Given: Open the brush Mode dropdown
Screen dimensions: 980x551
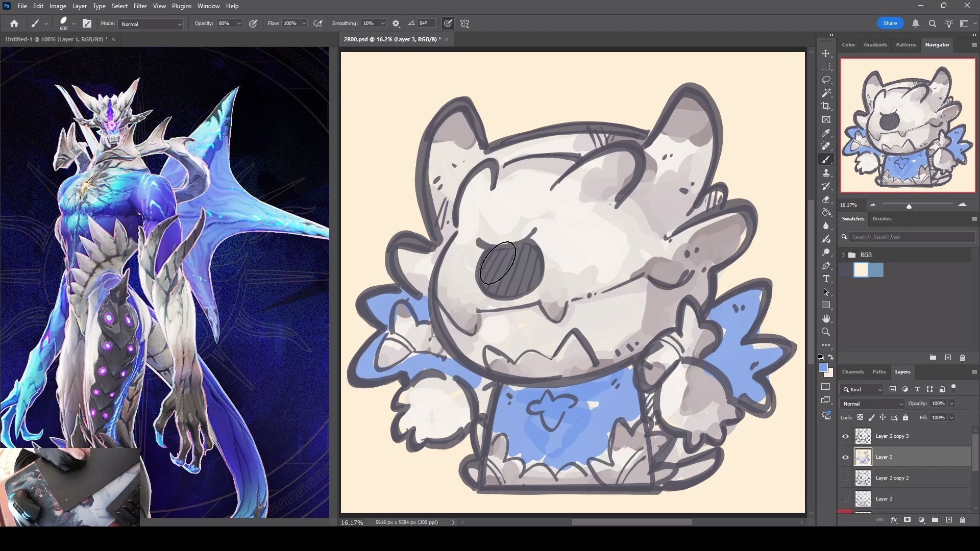Looking at the screenshot, I should point(151,24).
